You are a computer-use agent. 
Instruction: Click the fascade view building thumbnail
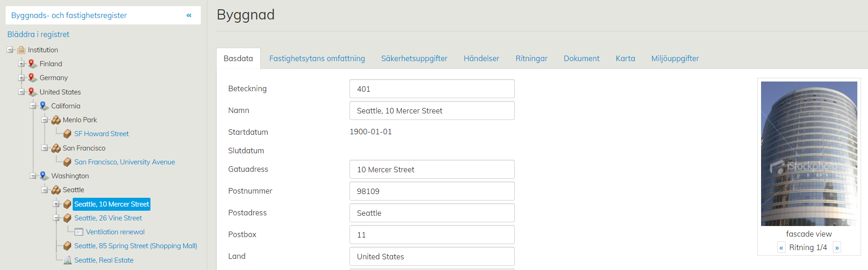[x=809, y=154]
